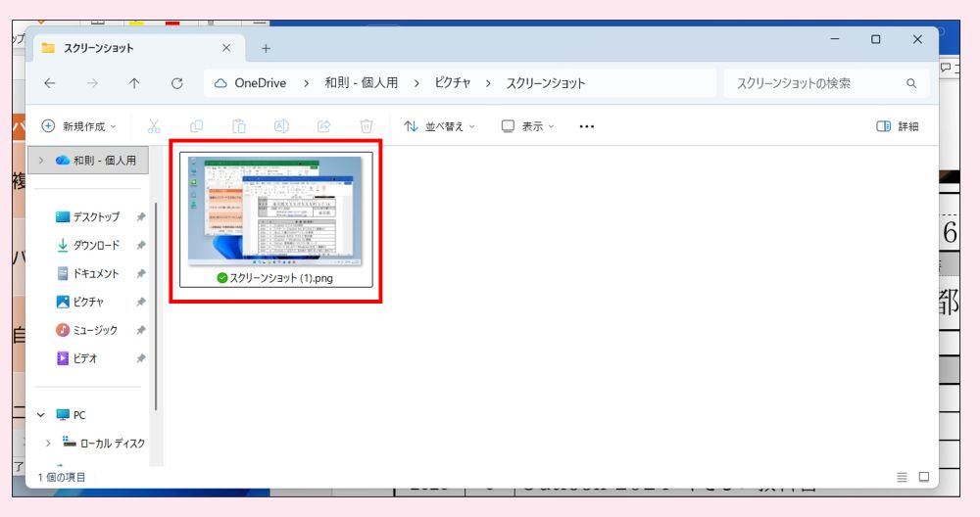Open the 並べ替え sort dropdown
The height and width of the screenshot is (517, 980).
(439, 126)
